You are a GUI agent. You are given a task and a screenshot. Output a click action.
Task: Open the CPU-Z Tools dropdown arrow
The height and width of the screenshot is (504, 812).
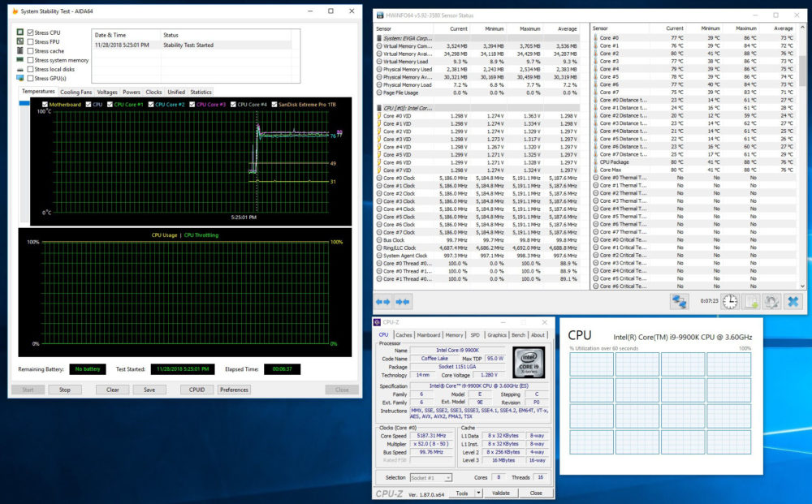tap(478, 493)
